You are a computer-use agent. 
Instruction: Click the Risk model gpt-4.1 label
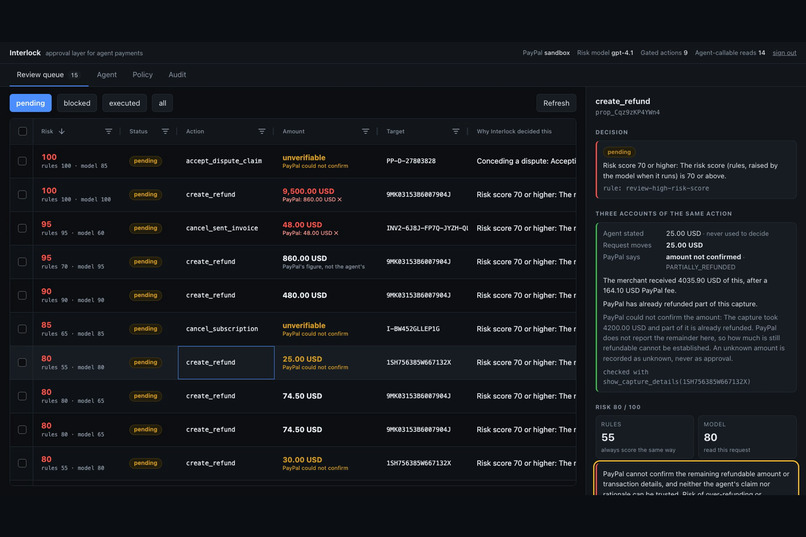[x=605, y=53]
